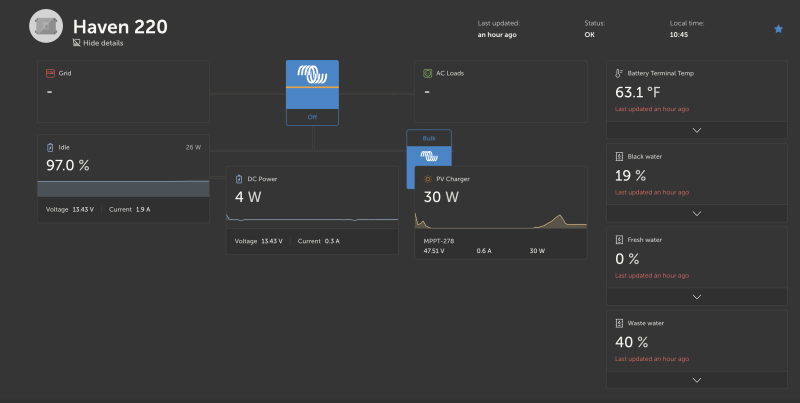Toggle the blue favorite star
Image resolution: width=800 pixels, height=403 pixels.
click(778, 29)
